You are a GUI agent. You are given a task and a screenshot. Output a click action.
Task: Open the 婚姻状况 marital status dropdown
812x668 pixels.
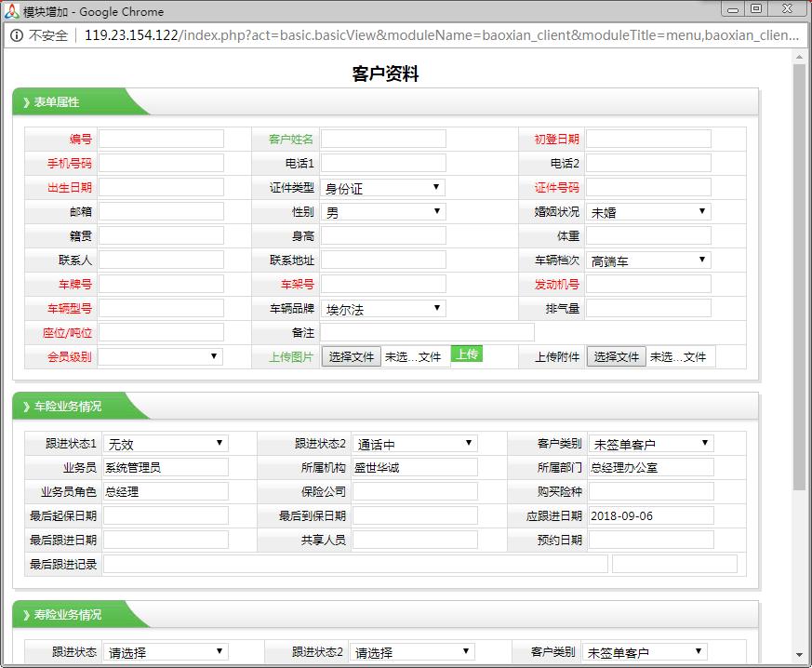(648, 211)
